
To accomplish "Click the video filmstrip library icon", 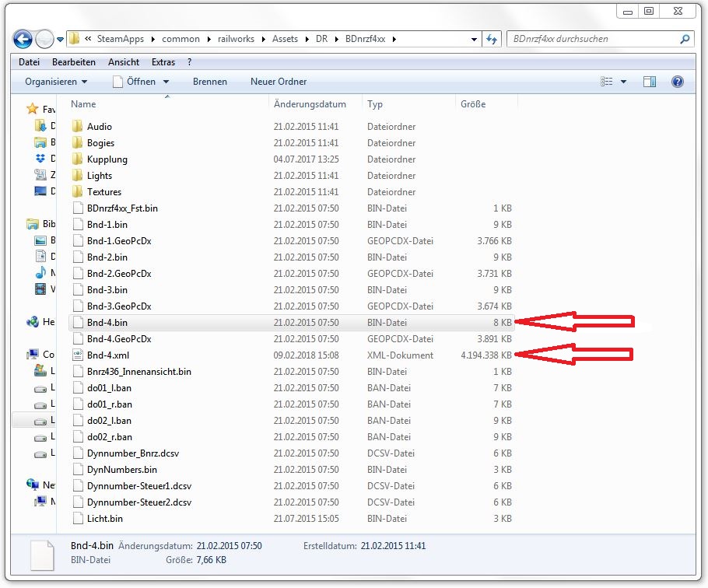I will coord(40,289).
